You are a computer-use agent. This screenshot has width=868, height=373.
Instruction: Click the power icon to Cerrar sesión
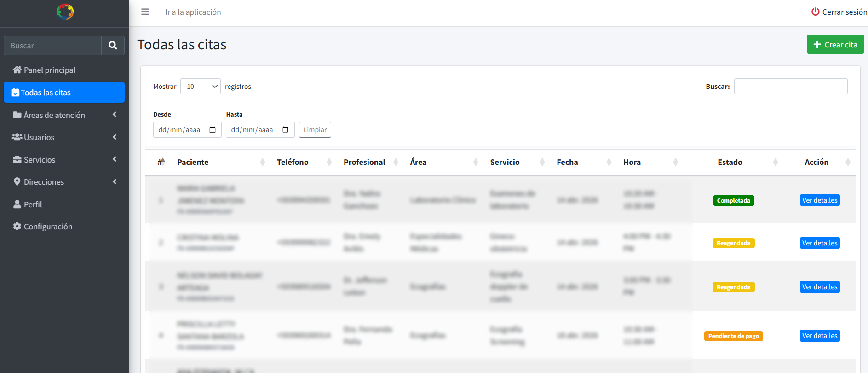click(x=815, y=12)
